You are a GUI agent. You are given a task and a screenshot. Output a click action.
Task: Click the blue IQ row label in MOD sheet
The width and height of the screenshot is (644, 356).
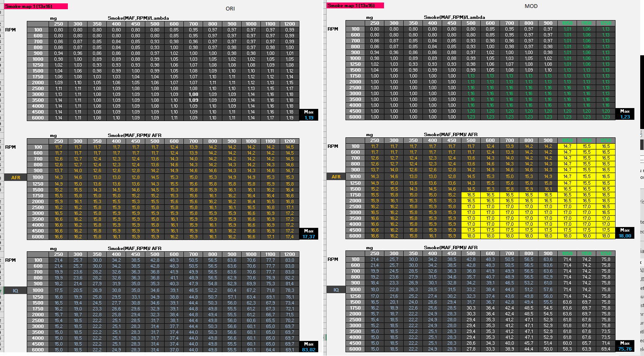[x=336, y=290]
